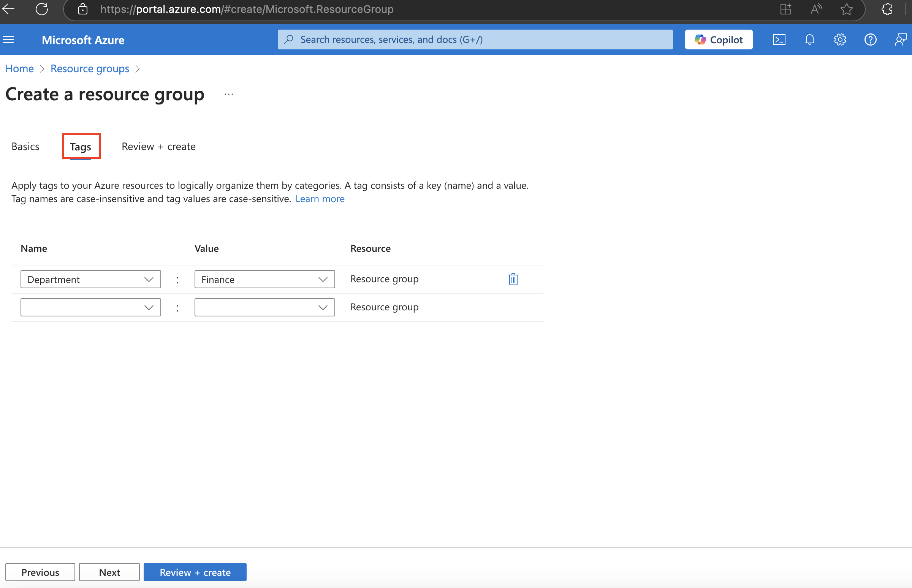Image resolution: width=912 pixels, height=588 pixels.
Task: Launch Cloud Shell from the header
Action: 779,40
